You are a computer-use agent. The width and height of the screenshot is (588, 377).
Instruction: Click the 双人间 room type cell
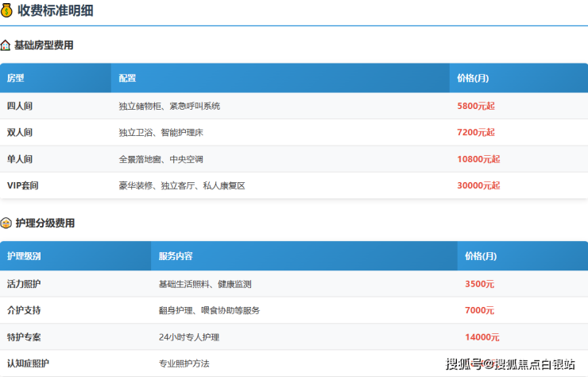[x=20, y=132]
